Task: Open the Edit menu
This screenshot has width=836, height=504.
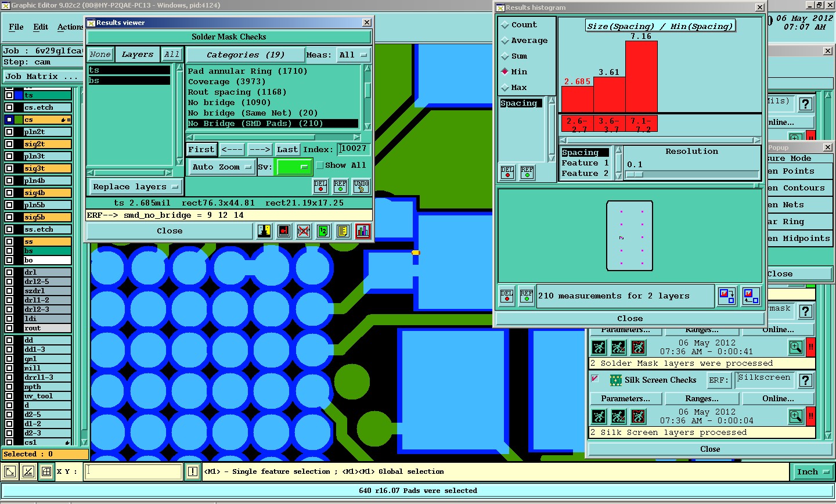Action: point(41,27)
